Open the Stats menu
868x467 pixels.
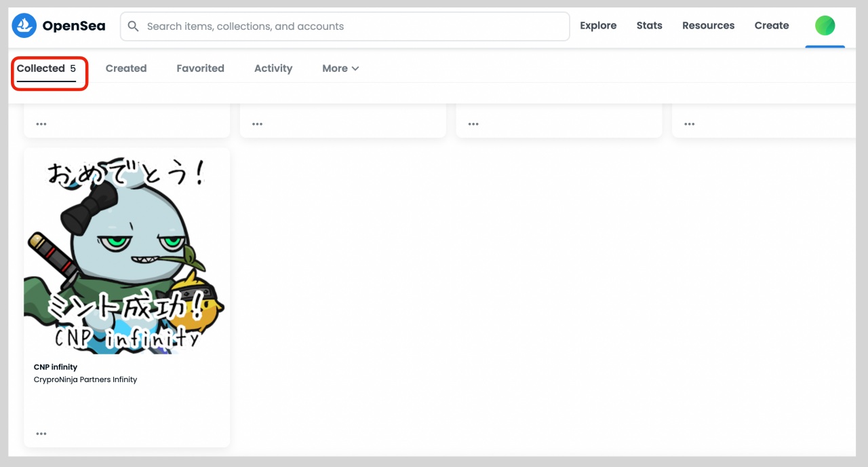(649, 26)
